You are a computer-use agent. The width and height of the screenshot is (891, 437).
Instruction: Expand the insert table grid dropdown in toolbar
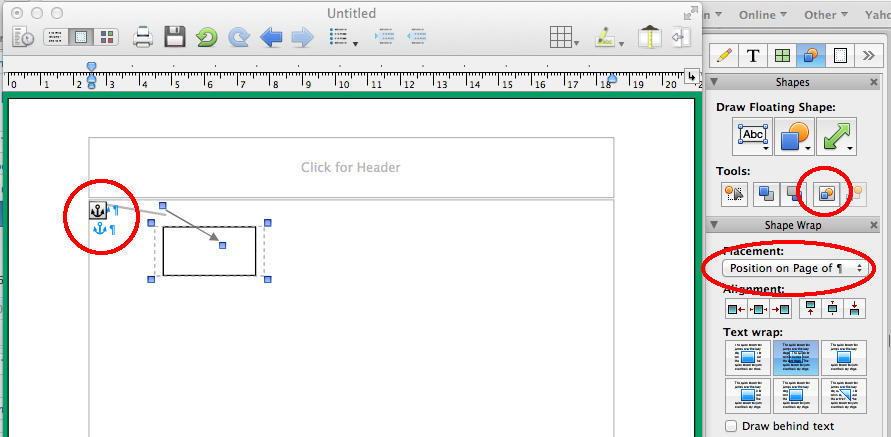pyautogui.click(x=565, y=39)
